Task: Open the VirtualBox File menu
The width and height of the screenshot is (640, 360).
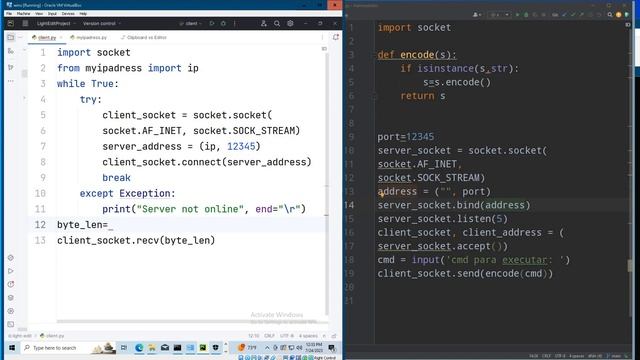Action: pos(9,13)
